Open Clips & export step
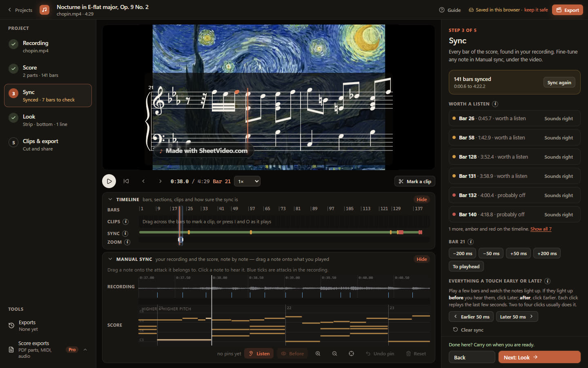 48,144
